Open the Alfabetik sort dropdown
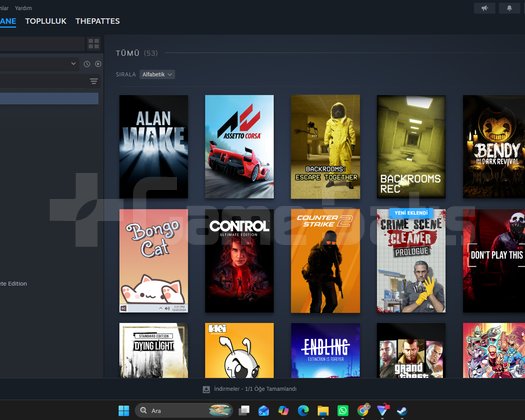This screenshot has height=420, width=525. click(x=157, y=74)
